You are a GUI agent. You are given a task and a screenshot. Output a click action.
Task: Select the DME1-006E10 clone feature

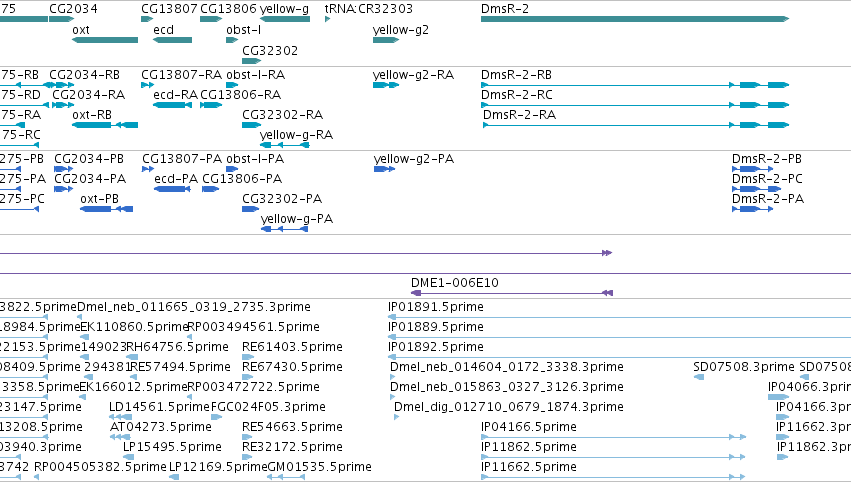(512, 293)
